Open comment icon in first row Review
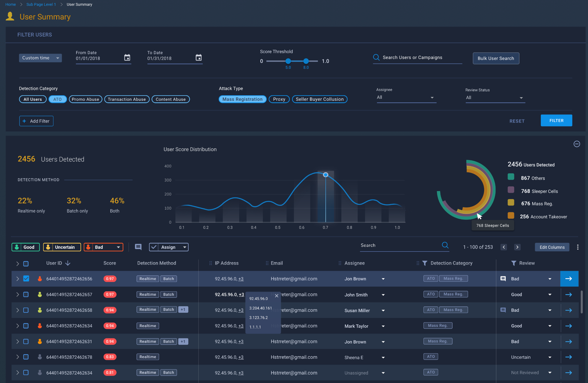 point(503,279)
